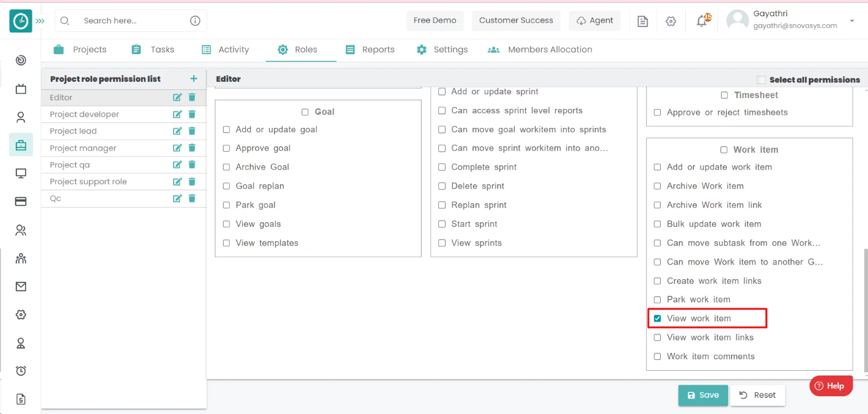
Task: Click the plus icon to add project role
Action: [194, 79]
